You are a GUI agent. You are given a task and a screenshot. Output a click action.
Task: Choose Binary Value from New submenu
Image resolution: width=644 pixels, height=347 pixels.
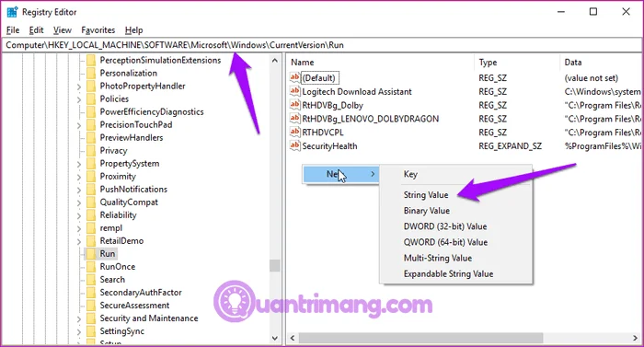[427, 211]
